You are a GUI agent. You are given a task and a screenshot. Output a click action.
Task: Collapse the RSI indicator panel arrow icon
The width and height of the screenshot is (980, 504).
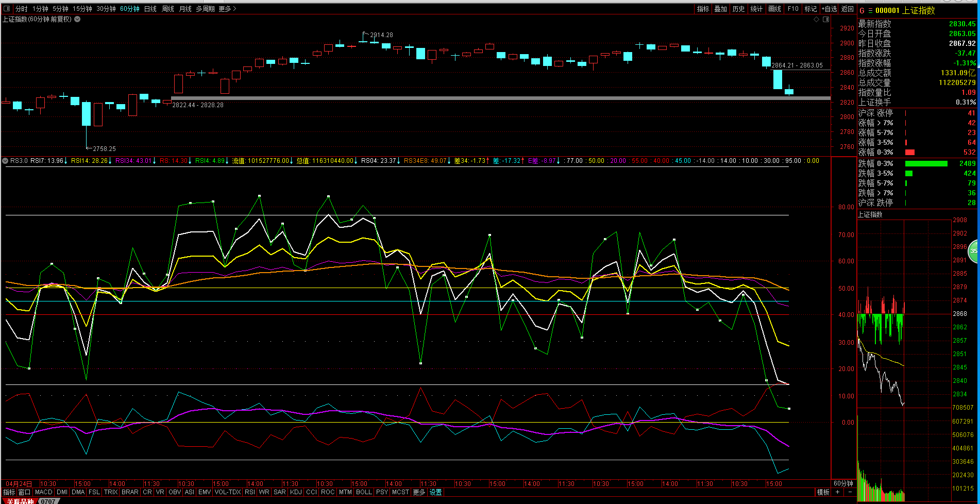pyautogui.click(x=5, y=161)
